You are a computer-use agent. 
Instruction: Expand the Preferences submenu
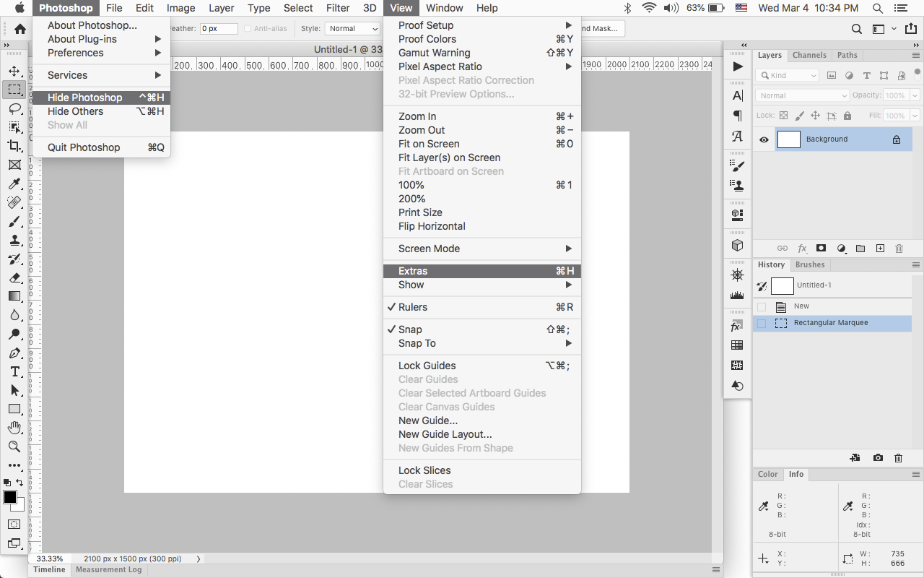[102, 53]
